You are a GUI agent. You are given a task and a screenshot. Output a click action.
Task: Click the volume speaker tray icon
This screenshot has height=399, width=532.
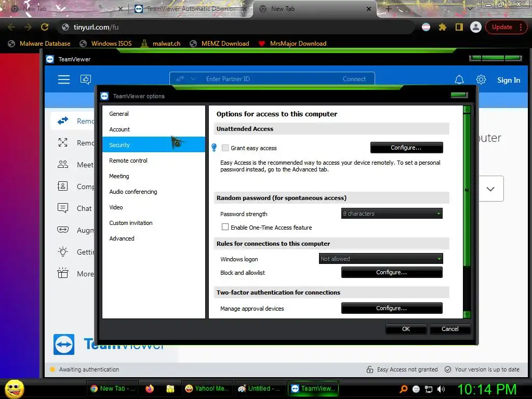tap(441, 389)
